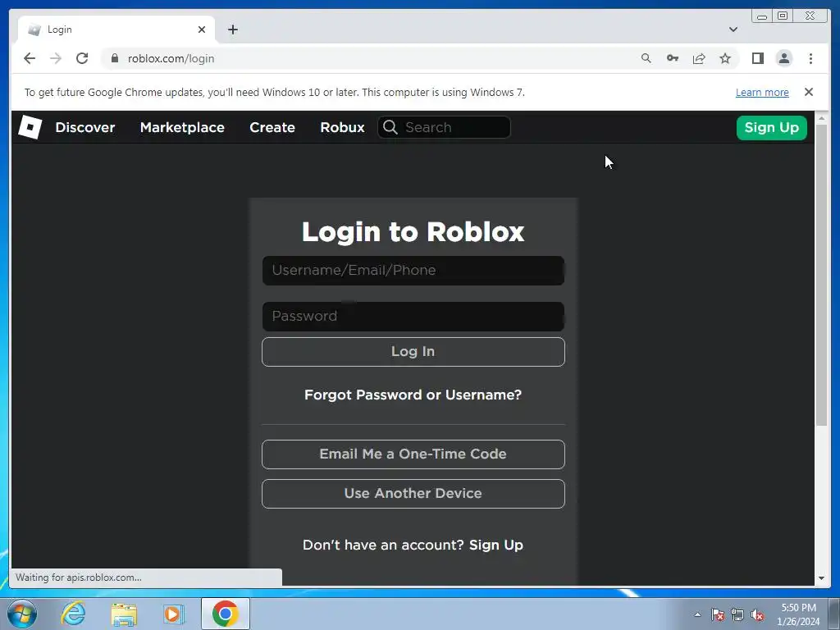Focus the Username/Email/Phone field
Viewport: 840px width, 630px height.
pyautogui.click(x=413, y=271)
